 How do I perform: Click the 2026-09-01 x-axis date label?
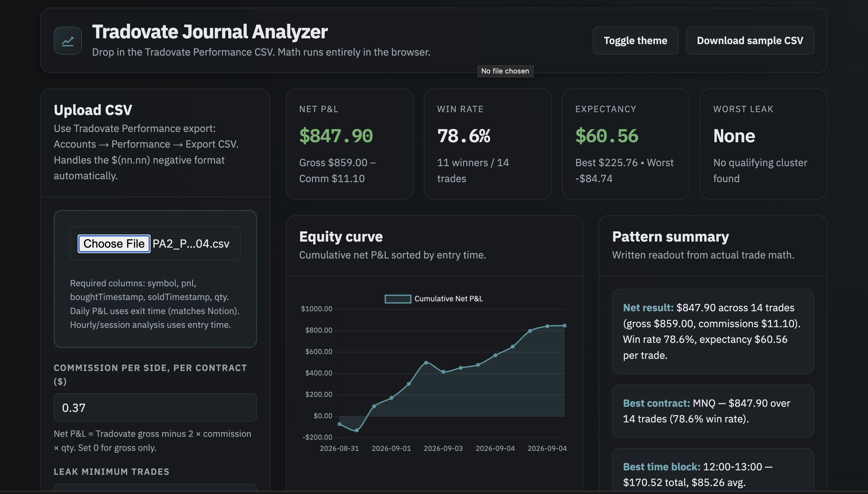point(391,449)
